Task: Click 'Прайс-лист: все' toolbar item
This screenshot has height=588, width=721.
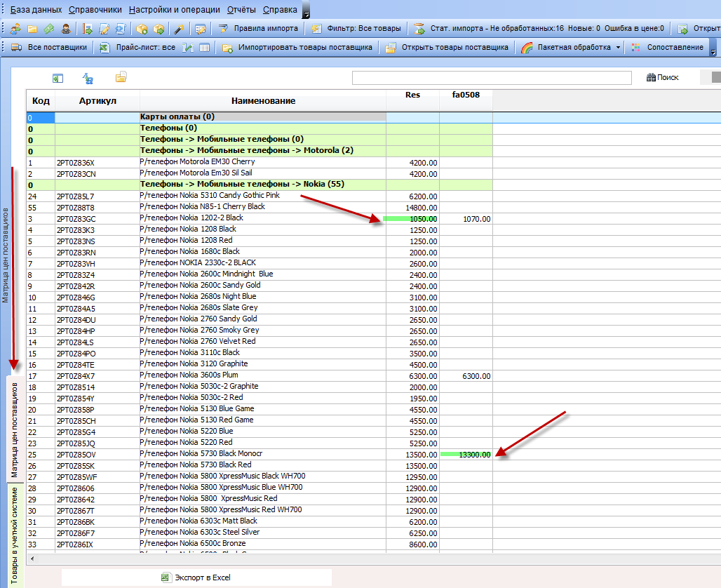Action: 137,48
